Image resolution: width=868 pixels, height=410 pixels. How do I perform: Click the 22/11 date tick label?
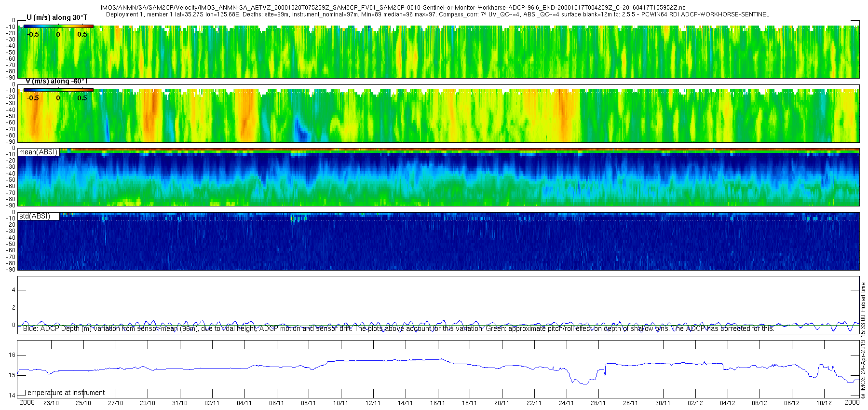534,403
